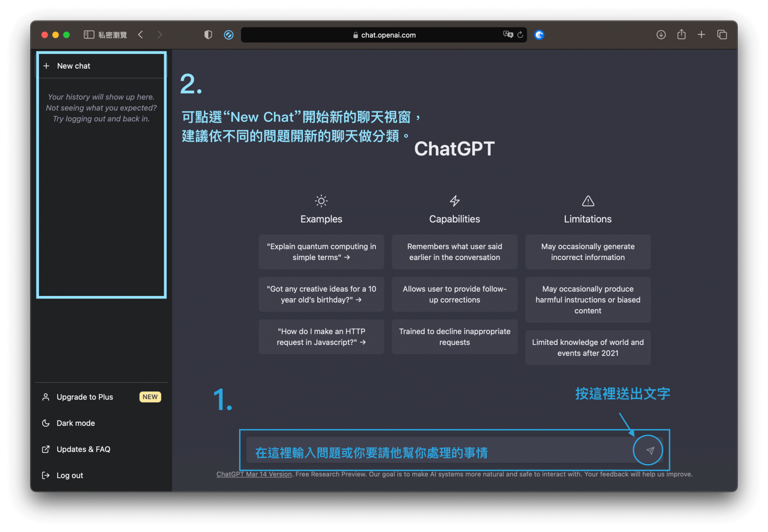The image size is (768, 532).
Task: Select Log out
Action: [x=101, y=475]
